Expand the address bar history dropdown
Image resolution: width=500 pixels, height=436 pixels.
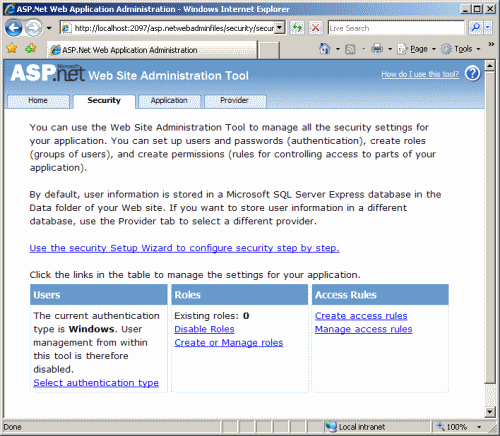[x=280, y=28]
